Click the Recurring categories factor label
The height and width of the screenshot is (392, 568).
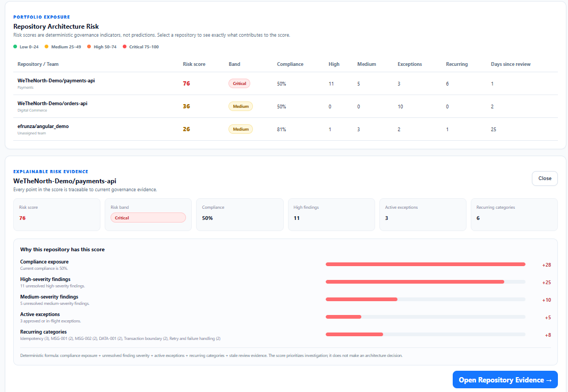44,332
